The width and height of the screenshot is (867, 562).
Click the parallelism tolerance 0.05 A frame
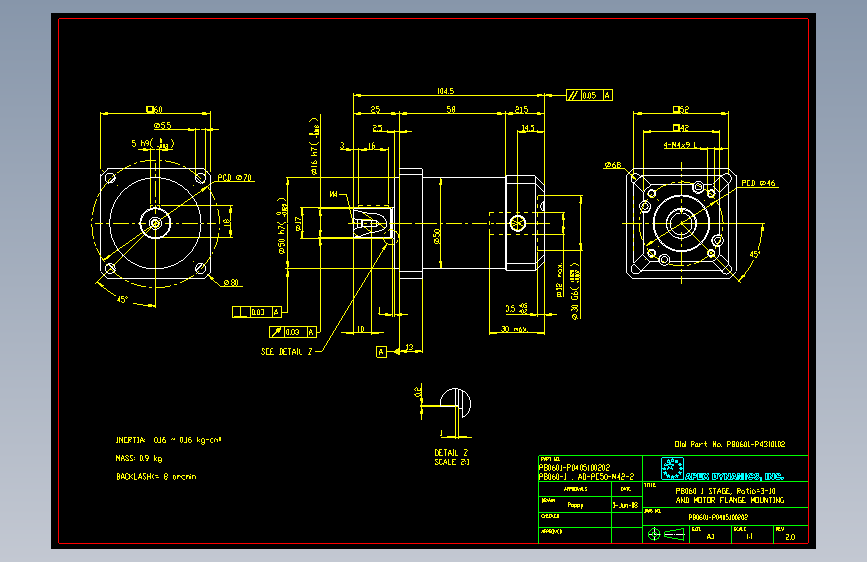[589, 95]
